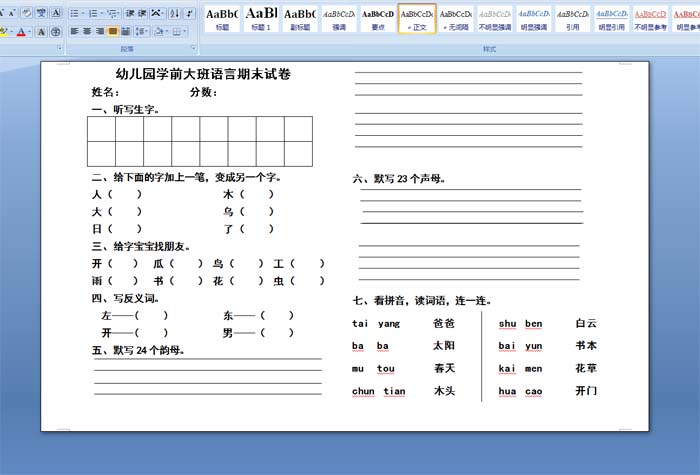Open the font color dropdown arrow

pyautogui.click(x=29, y=32)
